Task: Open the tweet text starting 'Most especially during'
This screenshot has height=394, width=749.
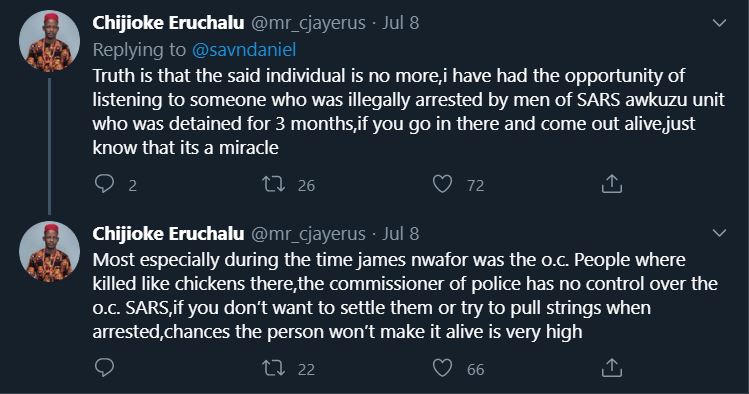Action: 405,295
